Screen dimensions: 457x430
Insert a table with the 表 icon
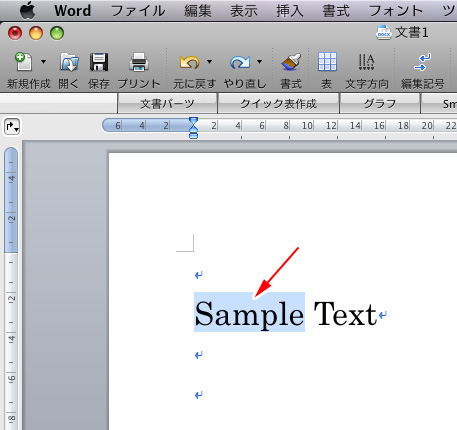click(x=327, y=62)
